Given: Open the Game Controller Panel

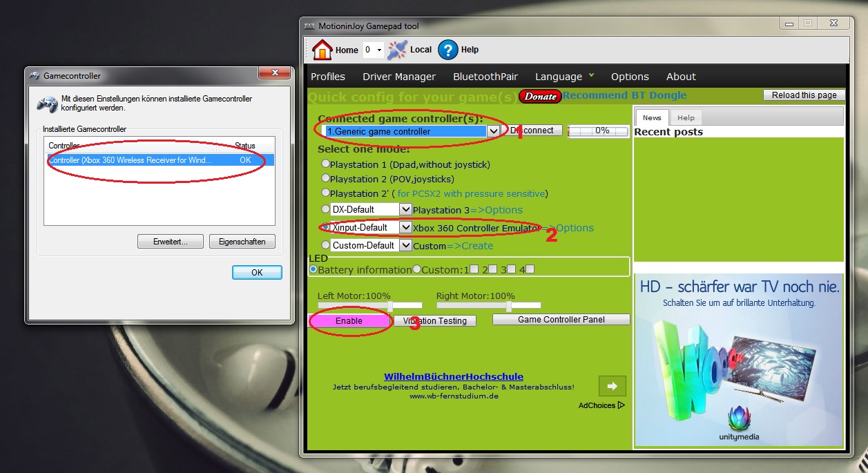Looking at the screenshot, I should (x=561, y=320).
